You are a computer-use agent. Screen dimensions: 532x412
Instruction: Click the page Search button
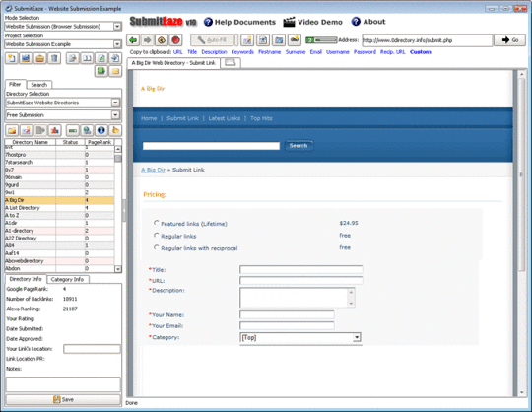tap(299, 146)
